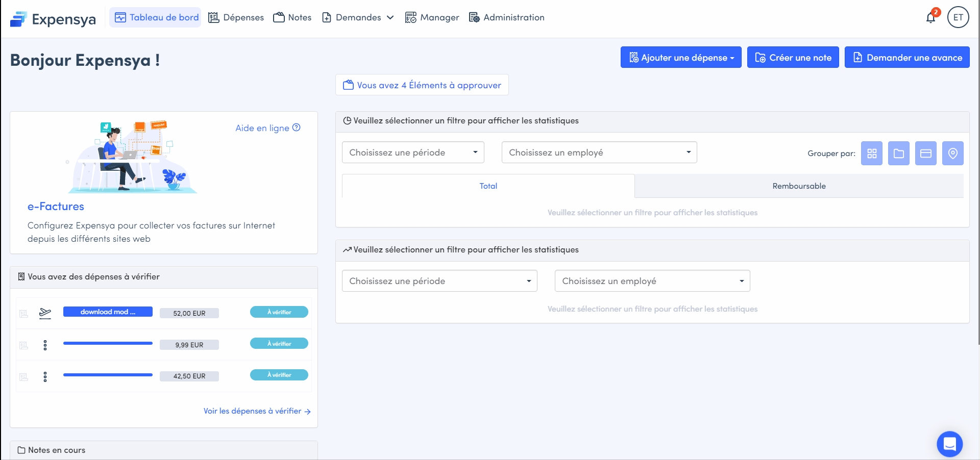Open the Dépenses menu
The width and height of the screenshot is (980, 460).
pos(236,17)
